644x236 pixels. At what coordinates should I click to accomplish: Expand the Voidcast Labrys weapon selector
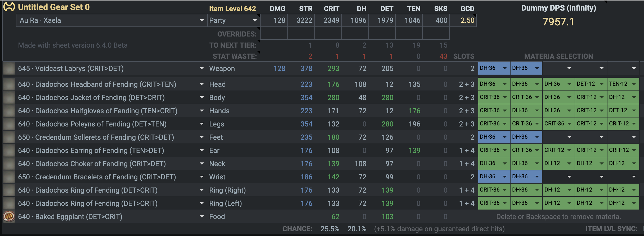pyautogui.click(x=202, y=69)
